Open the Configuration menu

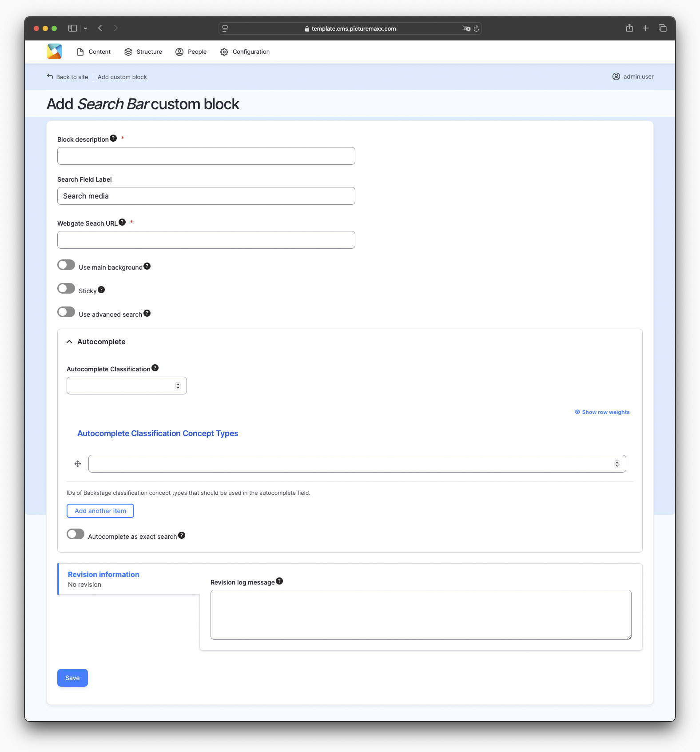[245, 52]
